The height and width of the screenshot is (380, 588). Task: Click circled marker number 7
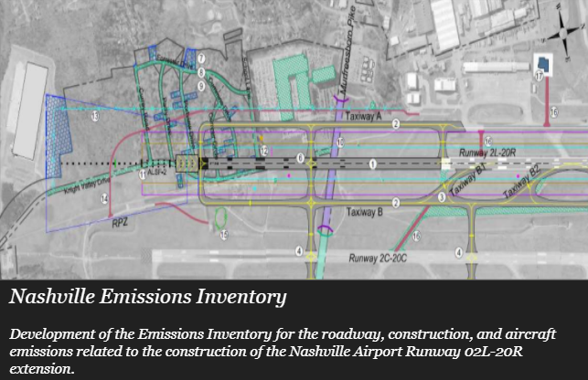click(x=200, y=58)
